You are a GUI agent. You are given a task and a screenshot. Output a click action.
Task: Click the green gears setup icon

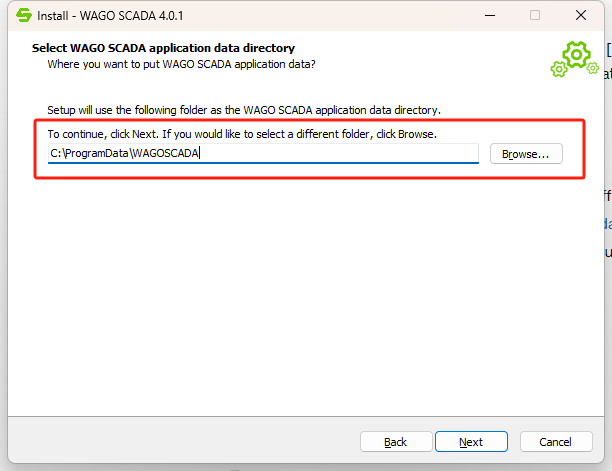point(574,59)
